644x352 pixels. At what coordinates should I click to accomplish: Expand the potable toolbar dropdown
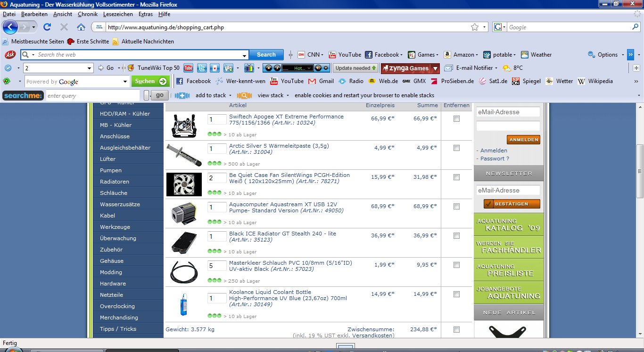pos(514,55)
